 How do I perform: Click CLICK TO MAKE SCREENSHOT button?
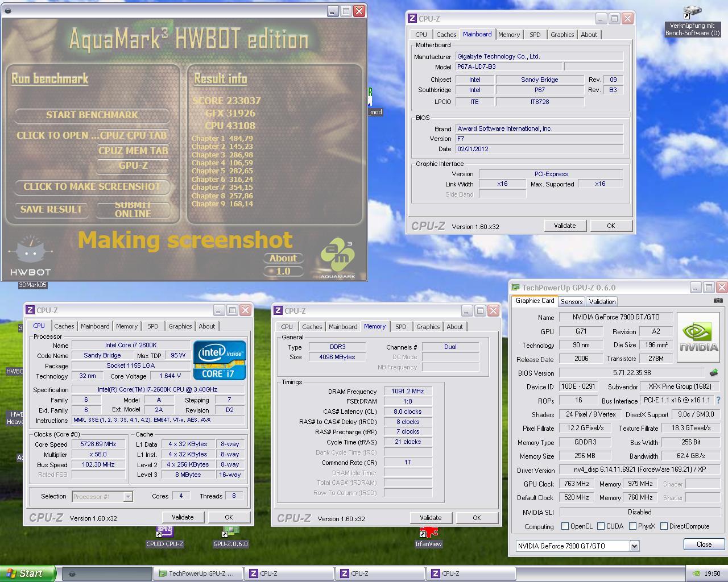(x=92, y=186)
